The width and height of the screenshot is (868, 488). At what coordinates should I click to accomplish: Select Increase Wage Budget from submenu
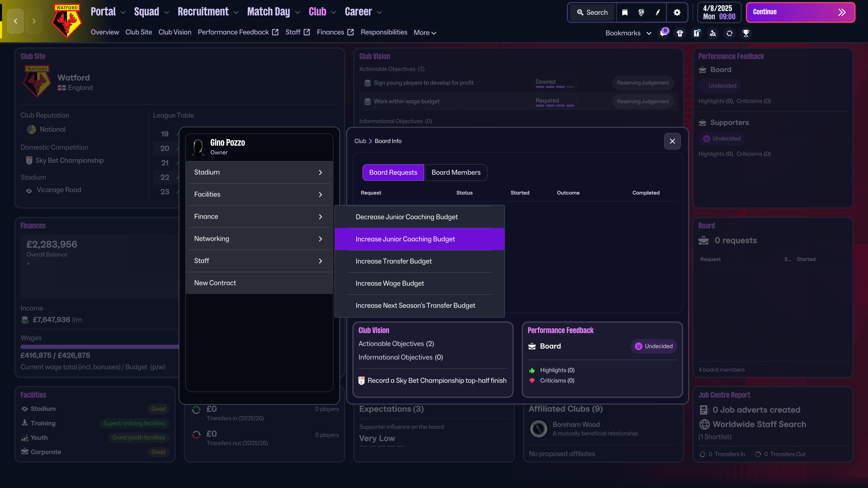click(389, 284)
